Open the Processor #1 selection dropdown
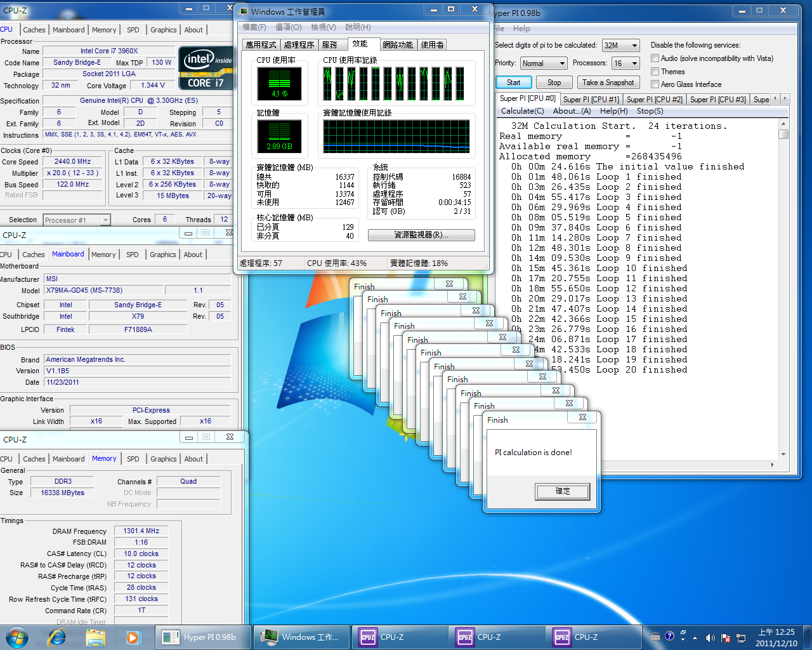The image size is (812, 650). tap(77, 220)
